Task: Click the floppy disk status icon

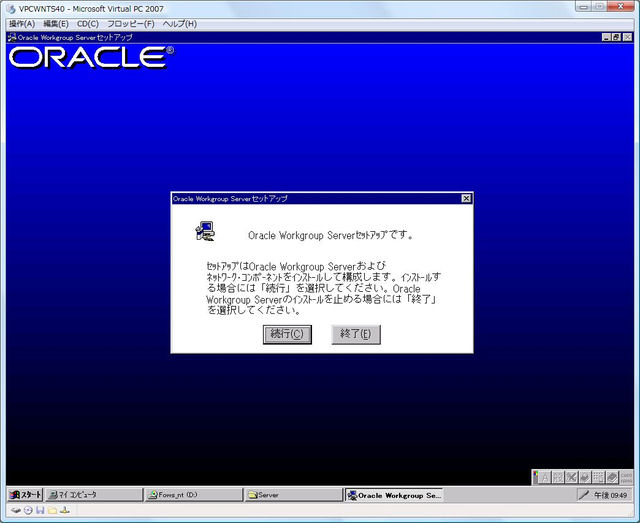Action: 40,510
